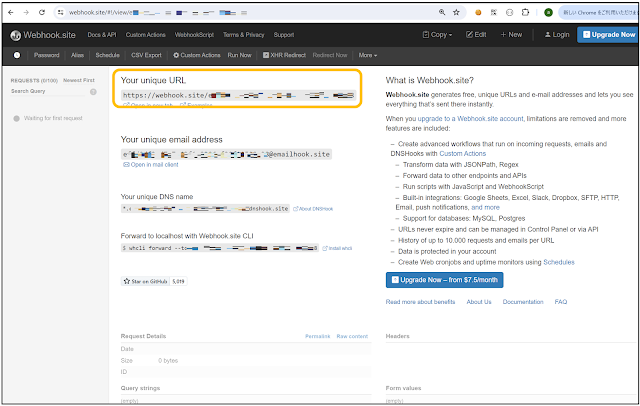Open Schedule in the toolbar
Screen dimensions: 640x406
click(x=107, y=55)
